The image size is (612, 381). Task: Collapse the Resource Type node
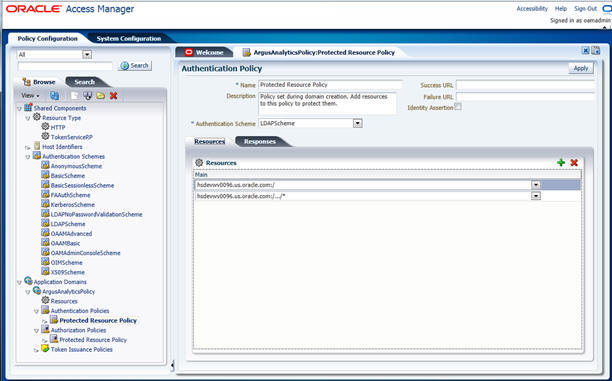pyautogui.click(x=28, y=118)
